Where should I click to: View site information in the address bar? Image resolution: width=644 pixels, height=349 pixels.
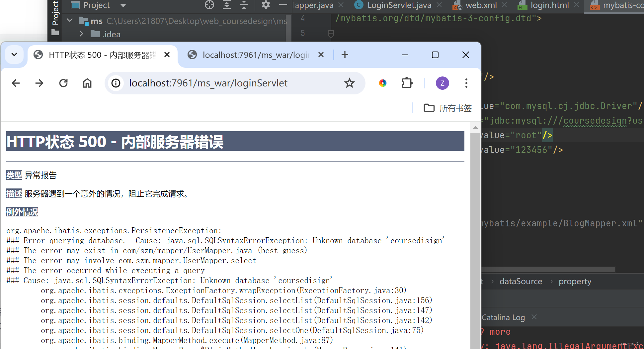116,83
